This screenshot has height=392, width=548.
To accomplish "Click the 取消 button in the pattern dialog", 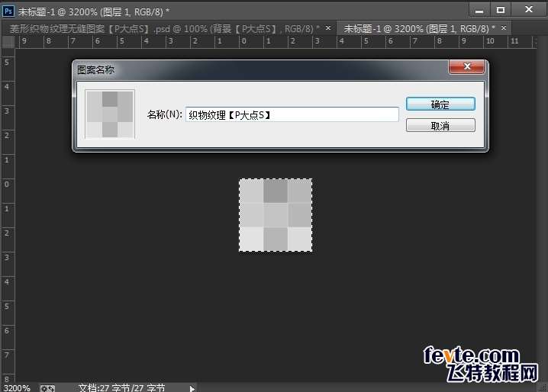I will pyautogui.click(x=440, y=125).
